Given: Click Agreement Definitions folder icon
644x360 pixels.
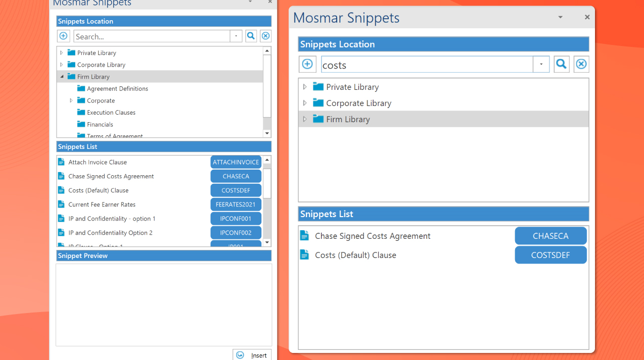Looking at the screenshot, I should point(81,88).
